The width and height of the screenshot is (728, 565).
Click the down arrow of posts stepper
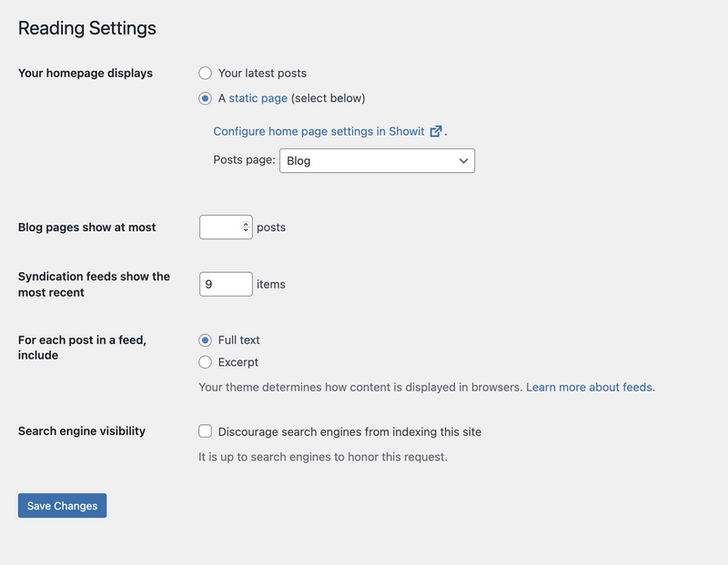tap(246, 230)
